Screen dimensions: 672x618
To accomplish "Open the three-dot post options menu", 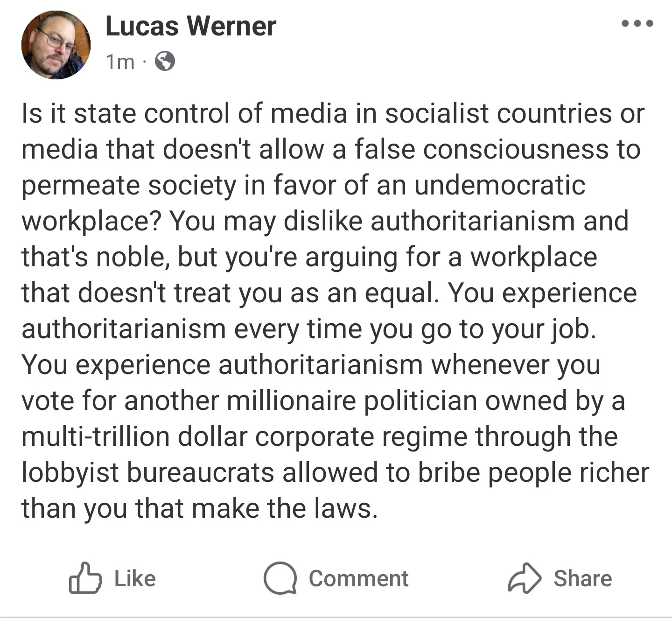I will (637, 23).
